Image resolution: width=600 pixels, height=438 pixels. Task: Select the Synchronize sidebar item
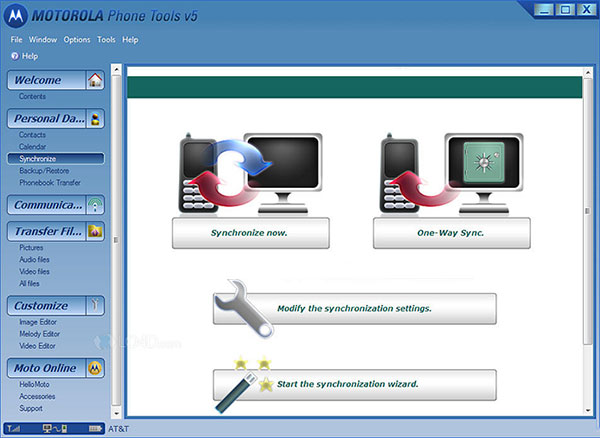pos(55,159)
